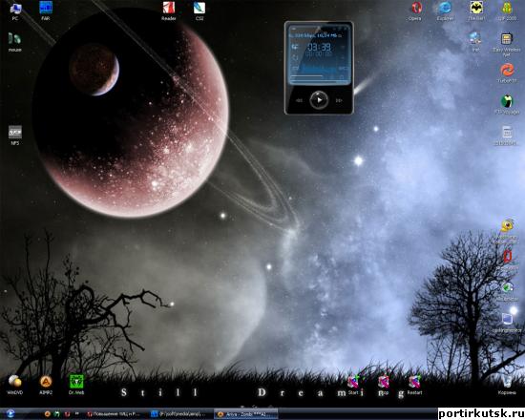Open the CS2 desktop shortcut
This screenshot has height=420, width=525.
coord(199,11)
